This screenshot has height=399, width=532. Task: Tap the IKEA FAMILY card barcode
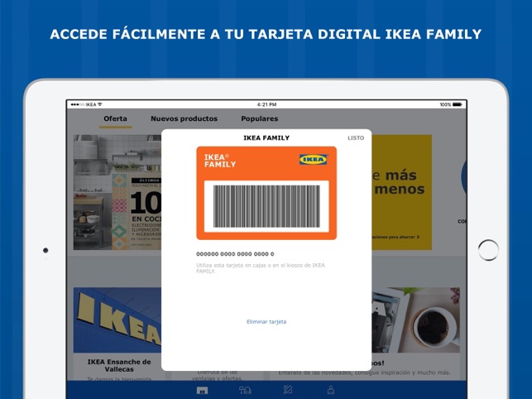tap(266, 206)
